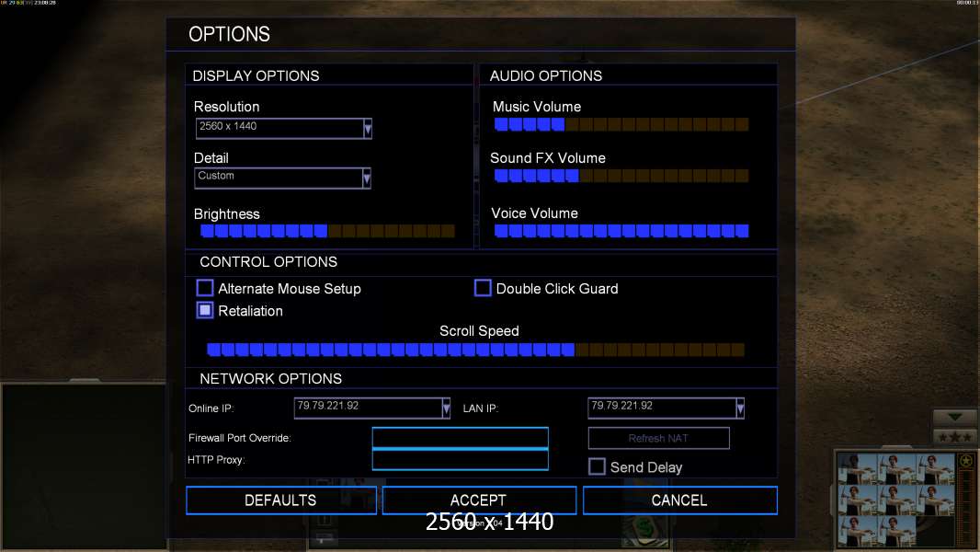980x552 pixels.
Task: Select the bottom-left unit portrait in the grid
Action: 858,530
